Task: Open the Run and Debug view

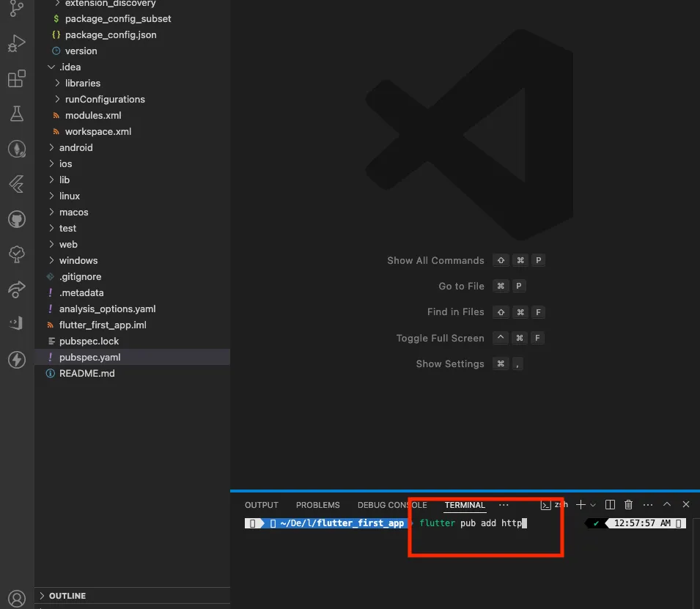Action: pos(17,43)
